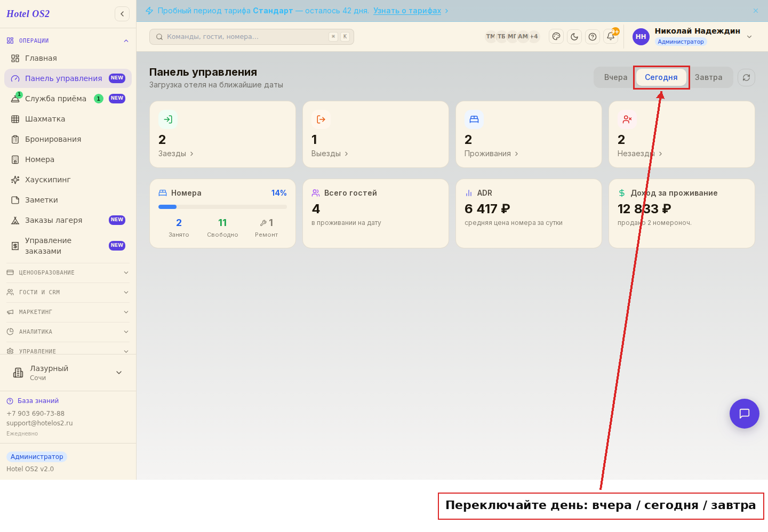The width and height of the screenshot is (768, 532).
Task: Switch to the Завтра tab
Action: [x=708, y=77]
